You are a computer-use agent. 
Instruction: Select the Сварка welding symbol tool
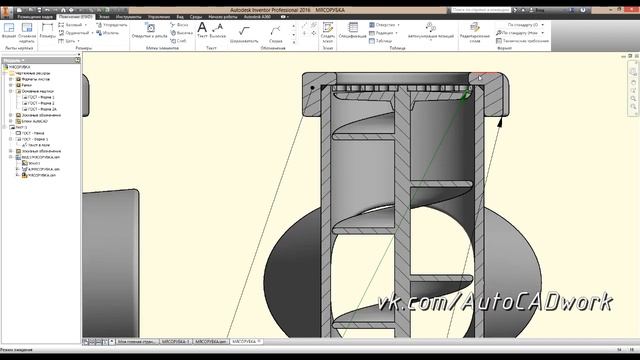click(x=276, y=34)
